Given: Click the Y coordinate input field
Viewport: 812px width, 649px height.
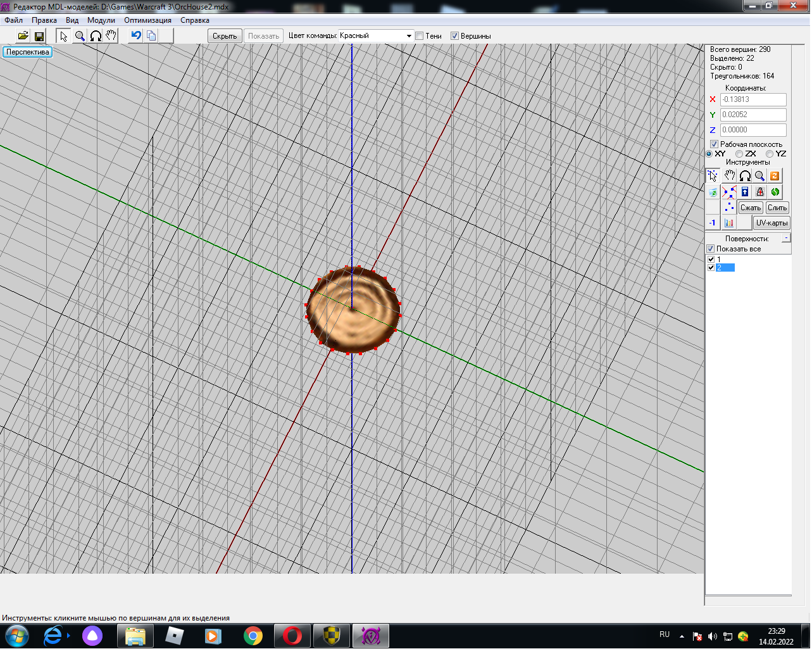Looking at the screenshot, I should point(753,115).
